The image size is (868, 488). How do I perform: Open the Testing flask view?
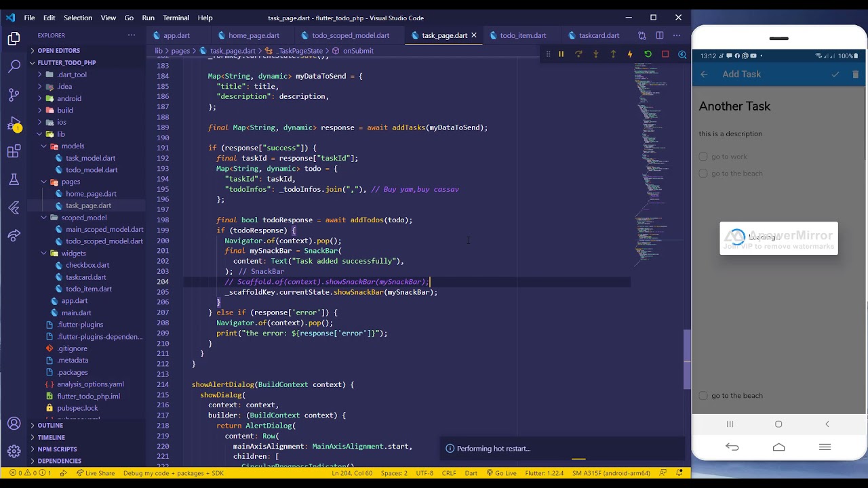[14, 180]
